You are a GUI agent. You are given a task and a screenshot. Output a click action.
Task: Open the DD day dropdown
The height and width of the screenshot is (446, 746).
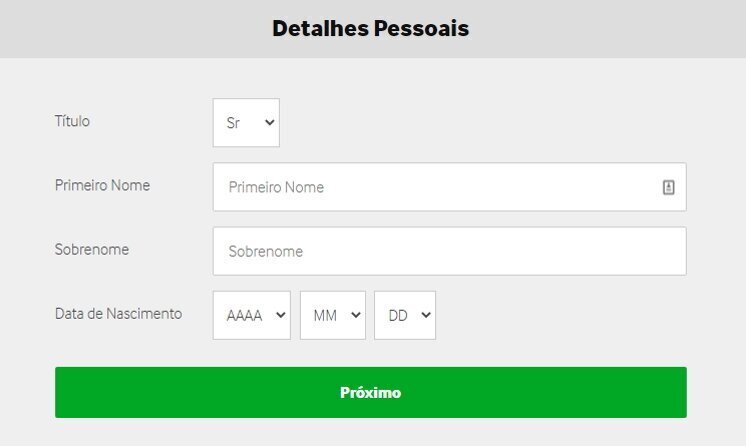404,315
